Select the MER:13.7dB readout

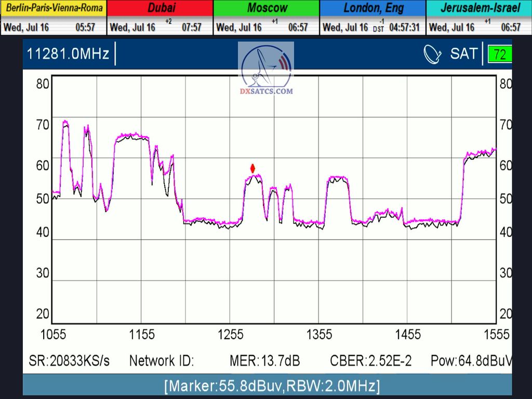264,361
